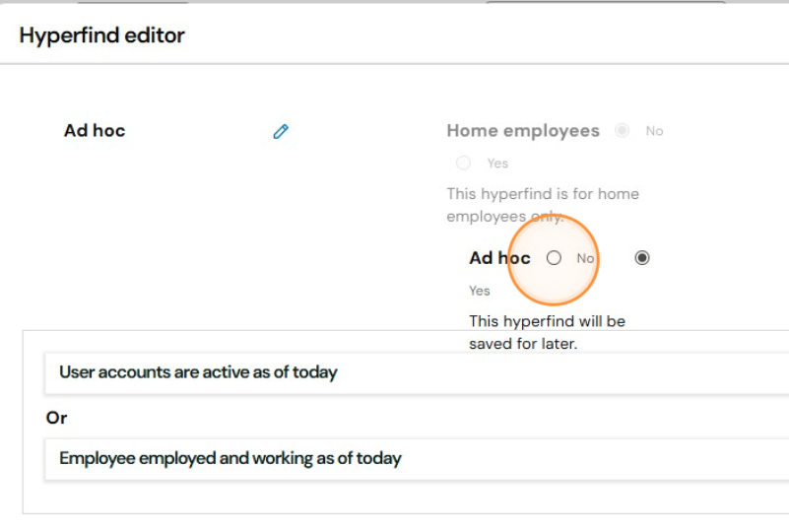Click the greyed "No" label beside Home employees
The image size is (789, 532).
coord(654,131)
